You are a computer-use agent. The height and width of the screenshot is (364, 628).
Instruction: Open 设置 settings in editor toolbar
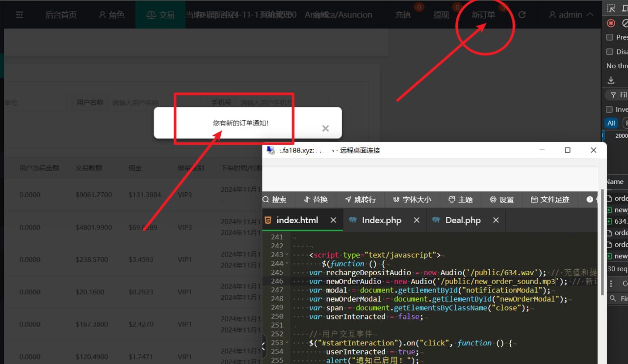point(501,199)
